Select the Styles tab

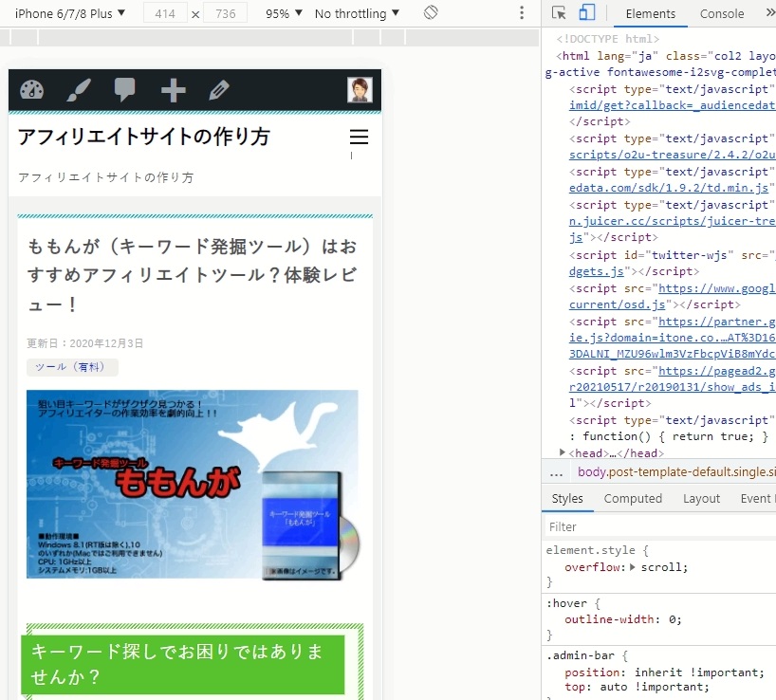point(567,498)
